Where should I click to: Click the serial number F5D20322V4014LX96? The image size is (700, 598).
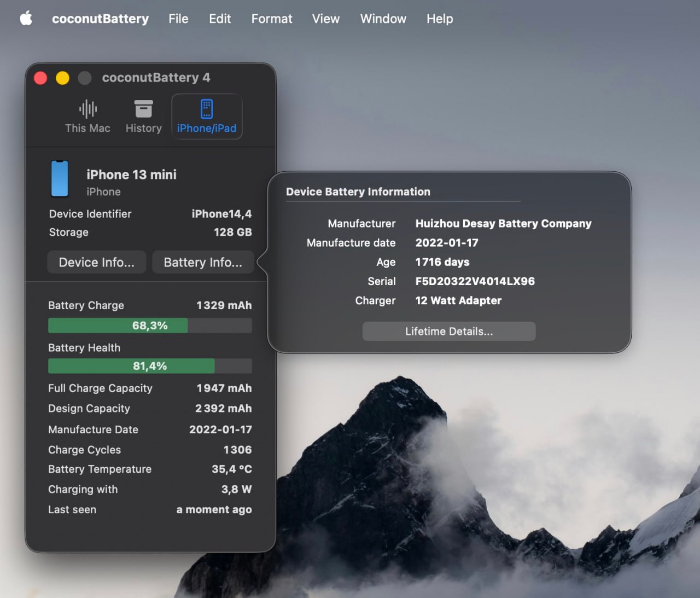pos(475,281)
